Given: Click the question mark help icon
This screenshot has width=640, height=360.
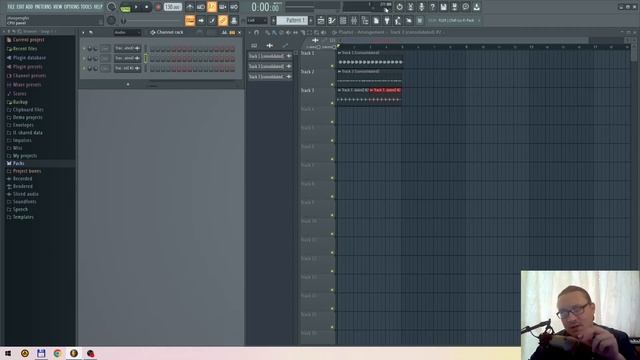Looking at the screenshot, I should [x=433, y=7].
